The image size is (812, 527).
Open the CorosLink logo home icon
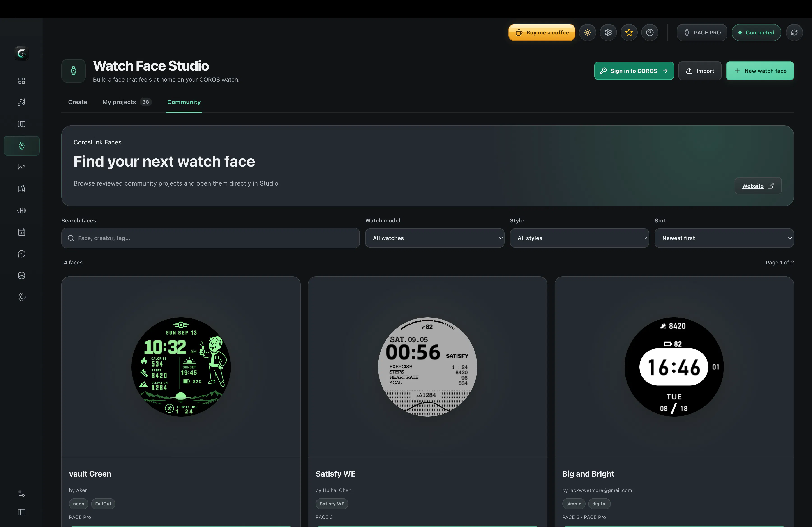click(21, 53)
